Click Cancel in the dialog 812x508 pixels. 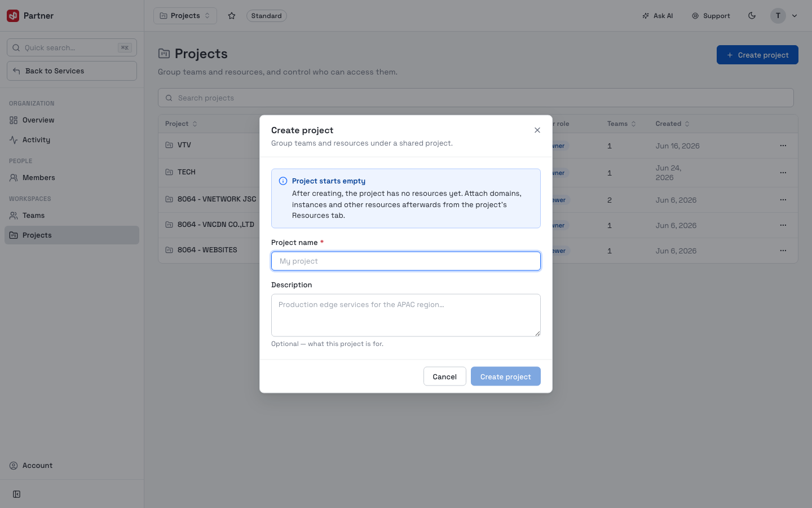pyautogui.click(x=445, y=376)
